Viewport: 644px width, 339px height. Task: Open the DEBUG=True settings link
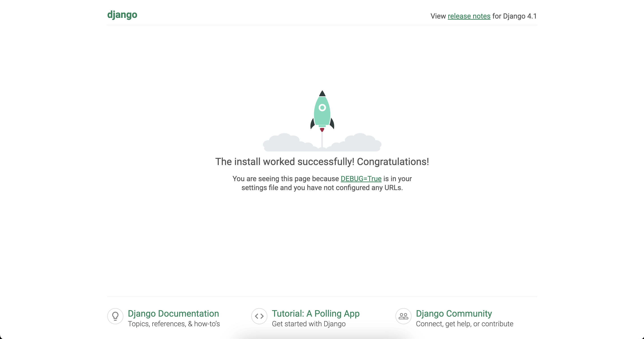tap(361, 179)
